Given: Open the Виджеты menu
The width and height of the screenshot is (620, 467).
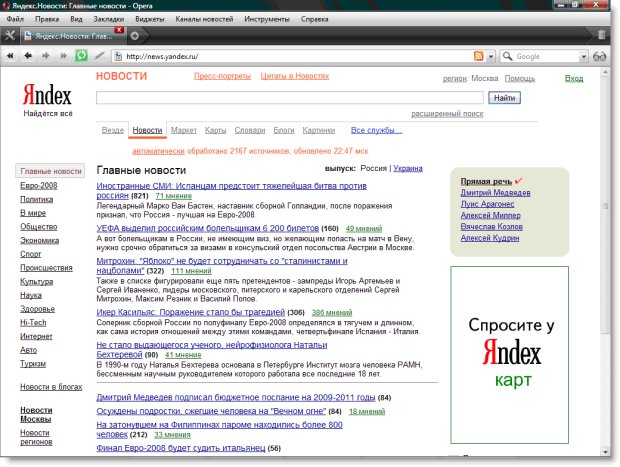Looking at the screenshot, I should coord(149,19).
